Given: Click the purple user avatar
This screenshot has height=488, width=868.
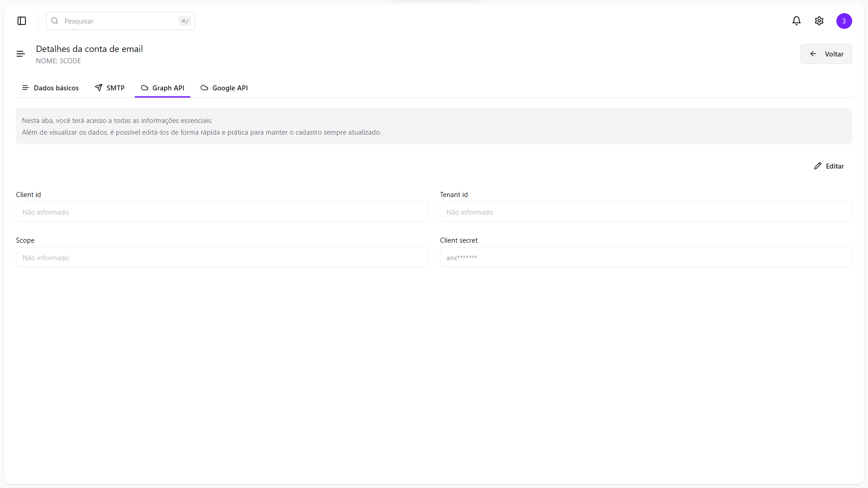Looking at the screenshot, I should [844, 21].
